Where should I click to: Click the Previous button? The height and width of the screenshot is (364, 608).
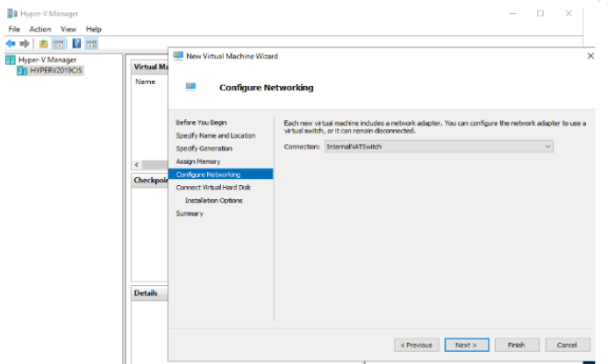pos(417,345)
